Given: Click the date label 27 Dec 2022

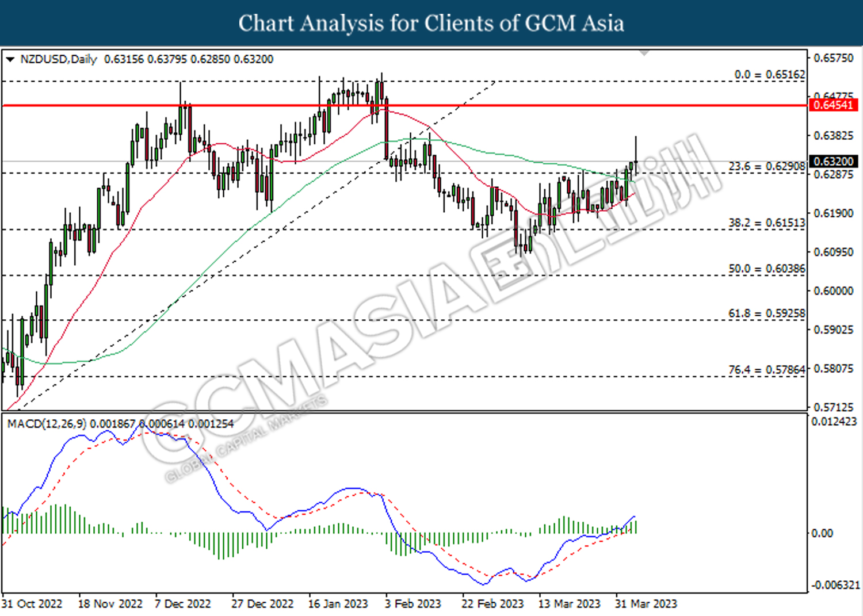Looking at the screenshot, I should point(262,604).
